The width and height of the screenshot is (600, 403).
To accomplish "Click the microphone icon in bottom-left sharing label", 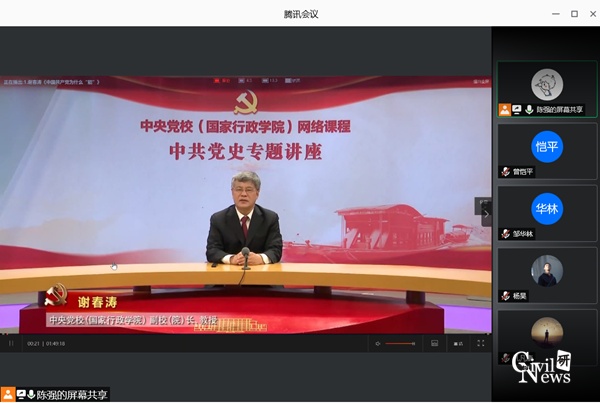I will tap(31, 395).
